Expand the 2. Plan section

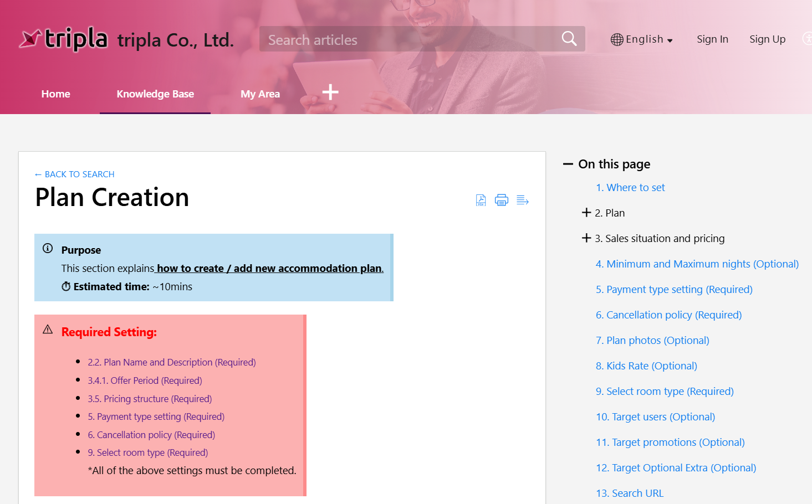tap(586, 213)
